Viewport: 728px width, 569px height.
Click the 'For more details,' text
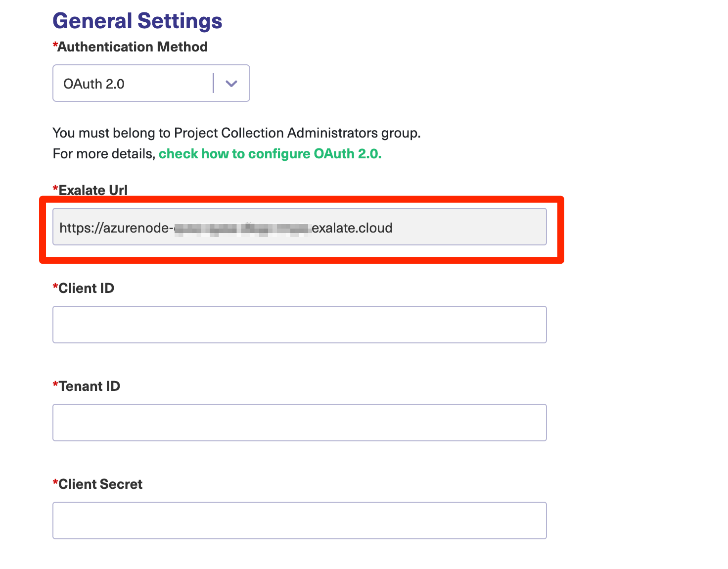click(x=104, y=154)
